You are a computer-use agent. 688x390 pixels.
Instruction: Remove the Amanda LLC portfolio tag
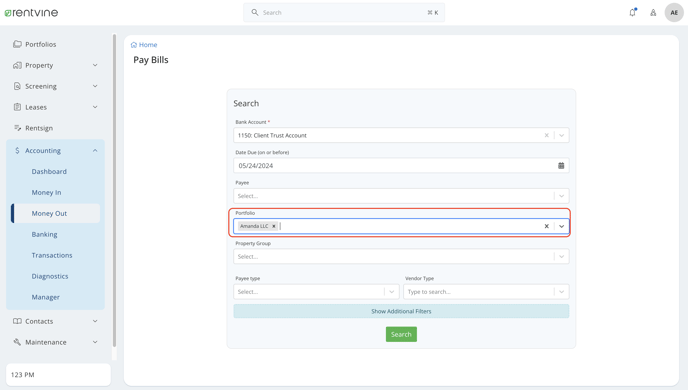tap(274, 226)
